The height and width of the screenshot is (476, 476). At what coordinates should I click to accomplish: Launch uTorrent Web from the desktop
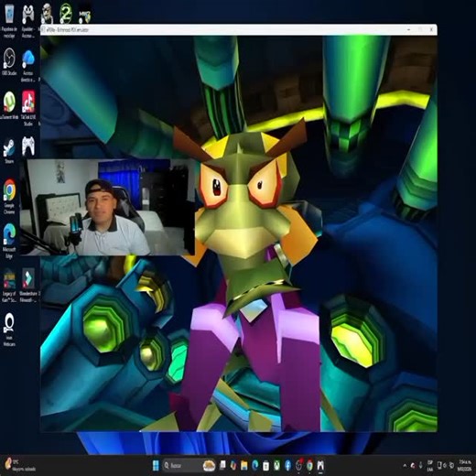pos(9,103)
